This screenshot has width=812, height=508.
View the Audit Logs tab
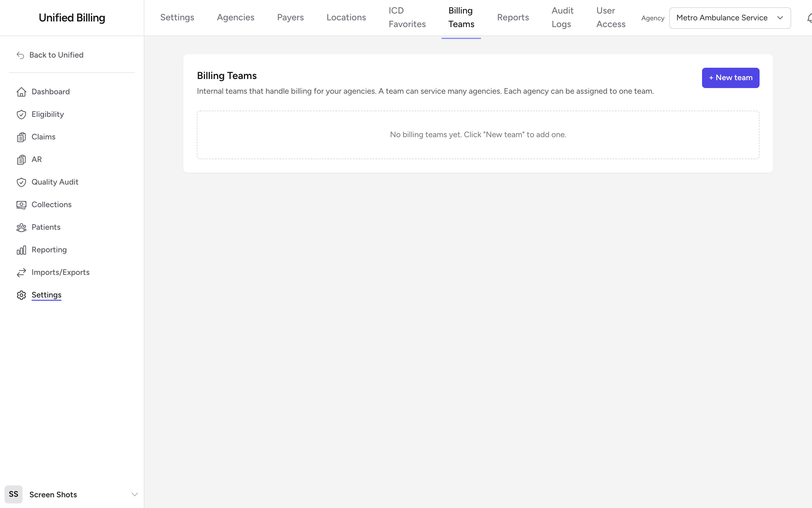[562, 17]
